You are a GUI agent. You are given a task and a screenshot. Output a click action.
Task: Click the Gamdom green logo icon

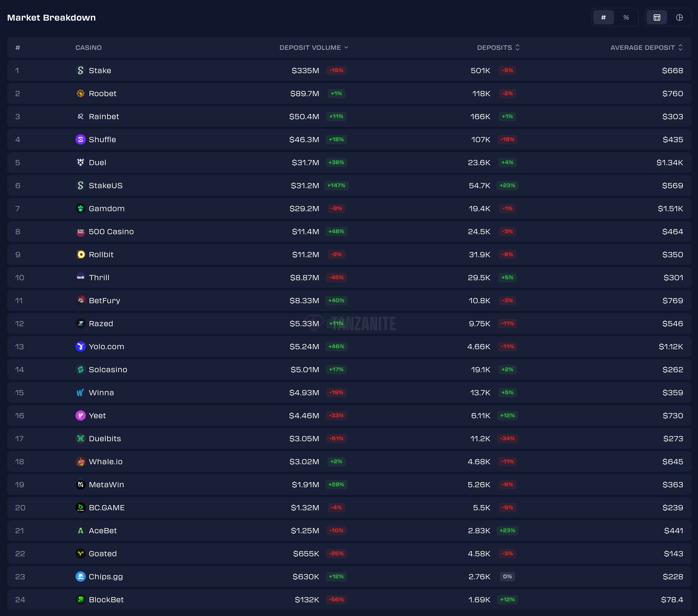point(80,208)
